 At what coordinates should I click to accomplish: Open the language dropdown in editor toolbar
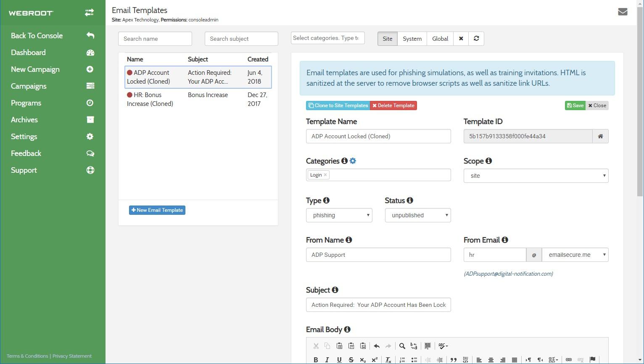coord(553,360)
